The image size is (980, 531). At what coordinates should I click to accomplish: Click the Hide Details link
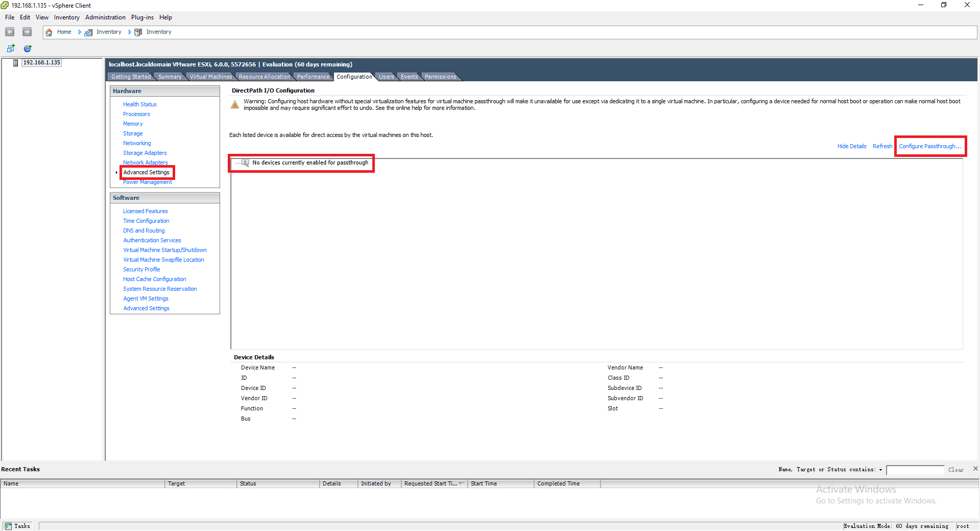point(852,146)
